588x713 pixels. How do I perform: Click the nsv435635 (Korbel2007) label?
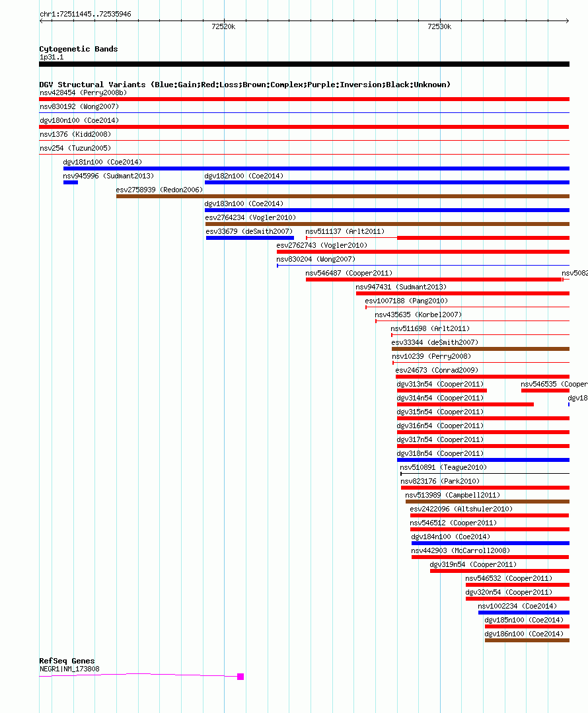[x=418, y=315]
